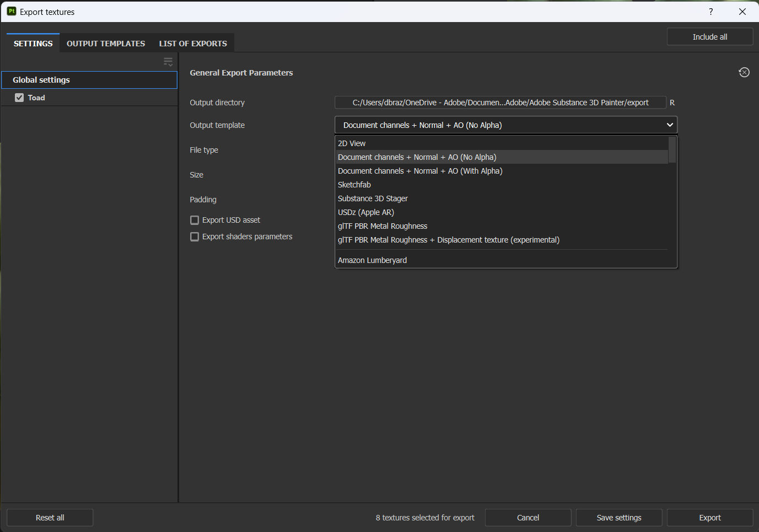The height and width of the screenshot is (532, 759).
Task: Select glTF PBR Metal Roughness template
Action: (502, 226)
